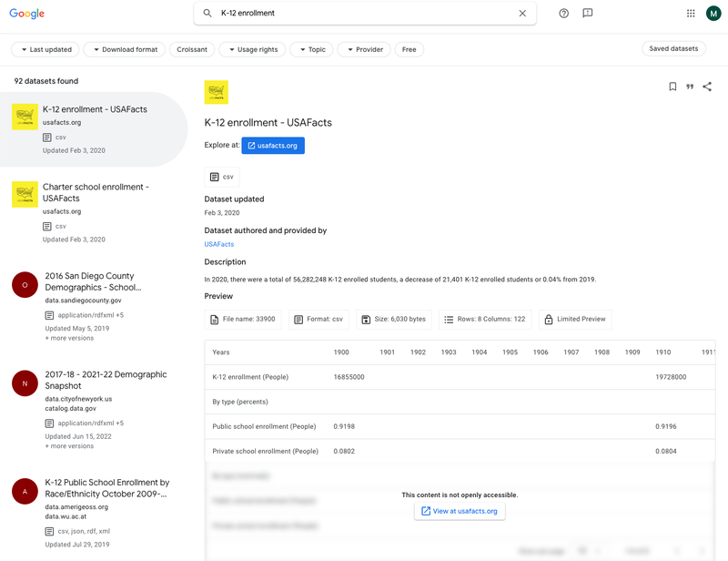Viewport: 728px width, 561px height.
Task: Open the Download format dropdown
Action: 124,49
